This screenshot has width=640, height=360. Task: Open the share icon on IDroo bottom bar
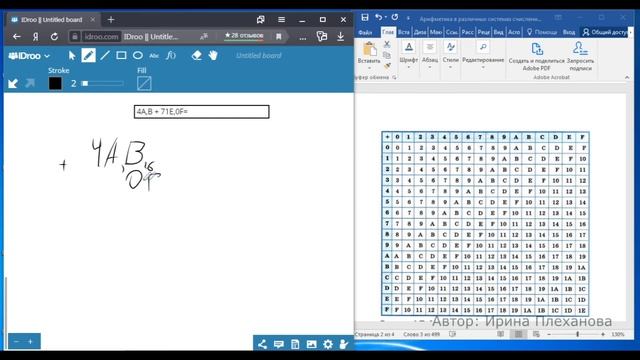click(262, 344)
